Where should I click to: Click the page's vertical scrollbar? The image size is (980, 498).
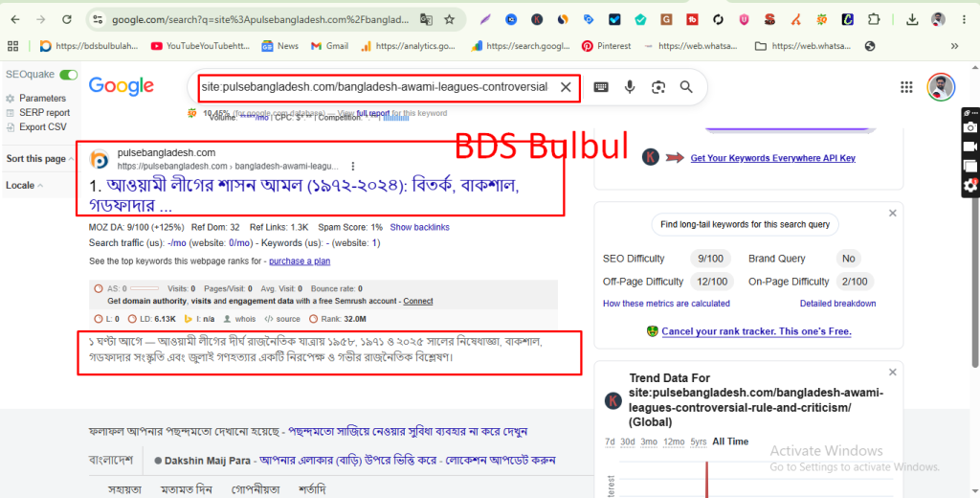pos(975,280)
